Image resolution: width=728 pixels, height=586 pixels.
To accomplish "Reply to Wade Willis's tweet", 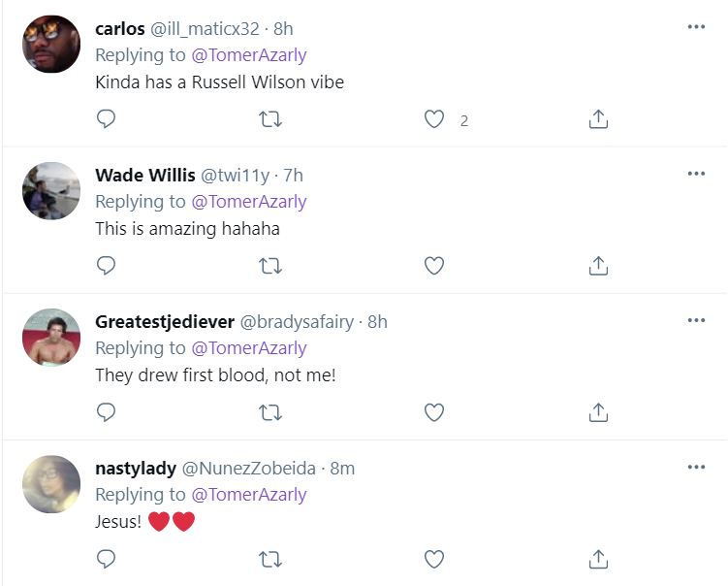I will [107, 266].
